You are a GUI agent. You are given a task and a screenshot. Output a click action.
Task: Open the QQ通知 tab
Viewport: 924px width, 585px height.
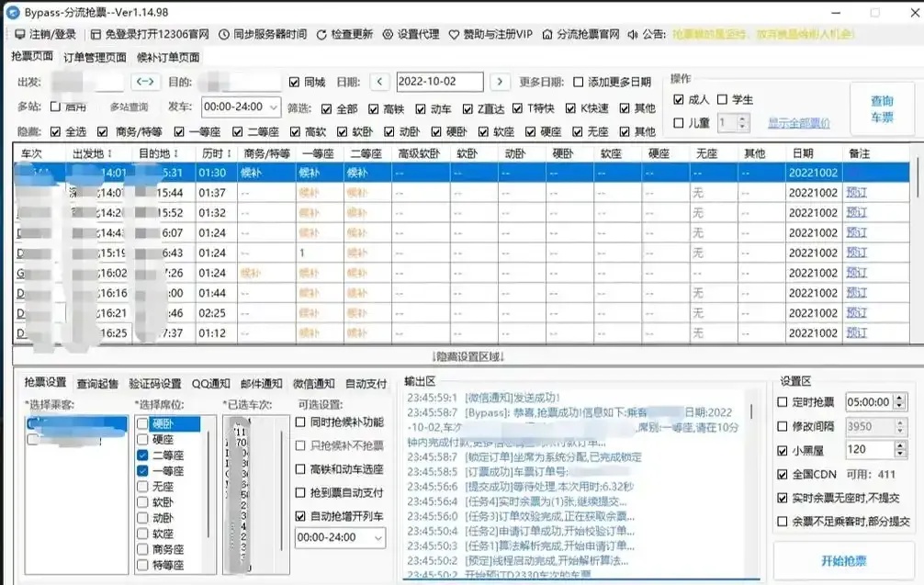coord(210,384)
